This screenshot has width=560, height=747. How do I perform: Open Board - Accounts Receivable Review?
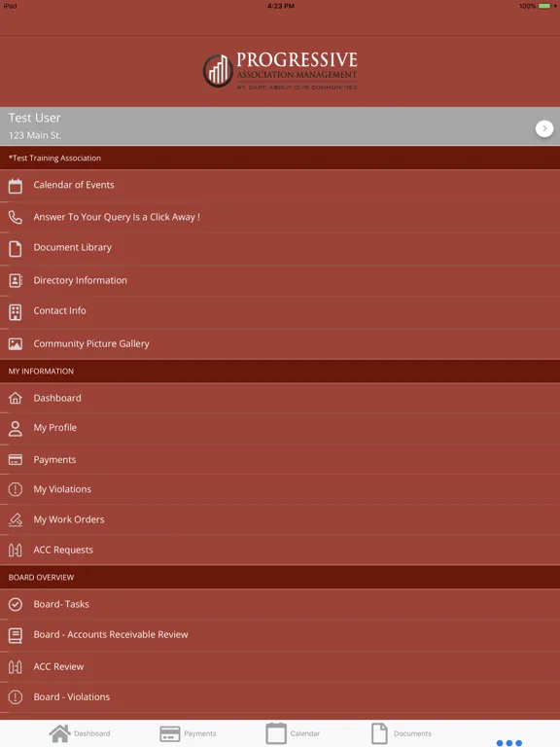point(280,635)
